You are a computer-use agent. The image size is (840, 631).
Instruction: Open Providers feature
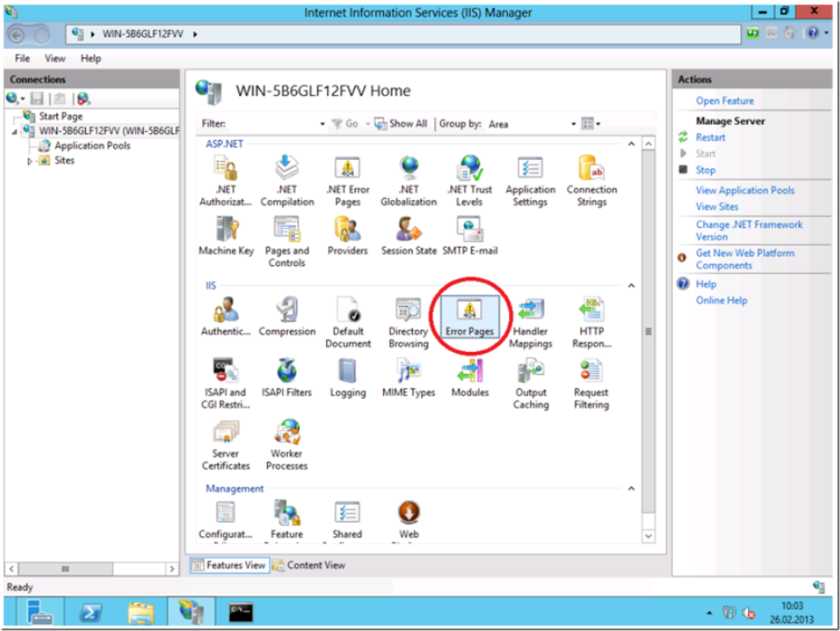point(347,236)
